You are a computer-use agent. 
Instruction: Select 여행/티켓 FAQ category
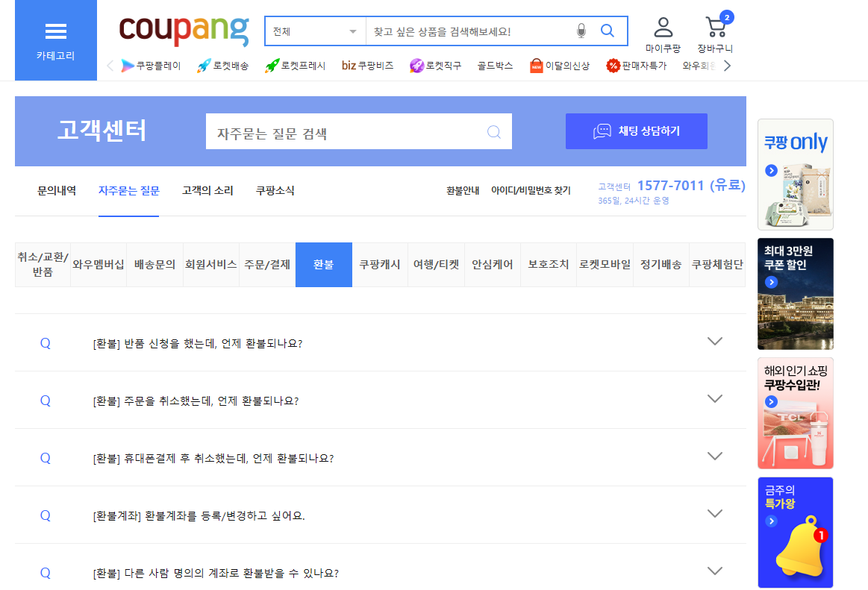click(x=436, y=265)
